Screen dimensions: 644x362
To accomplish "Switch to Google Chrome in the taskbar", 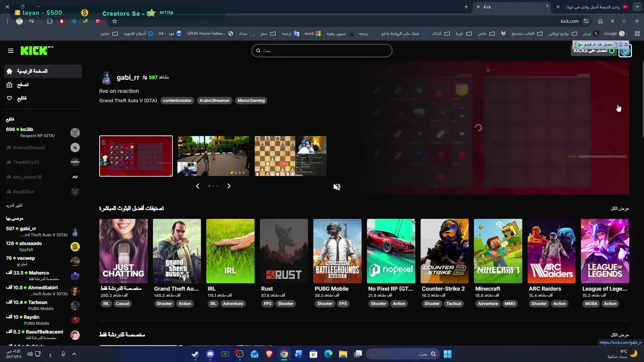I will 284,354.
